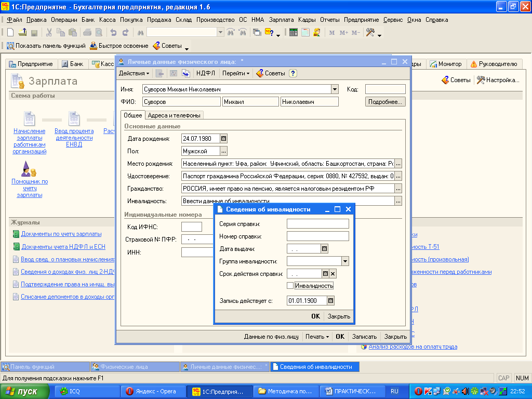Screen dimensions: 532x399
Task: Switch to Физические лица window tab
Action: coord(135,367)
